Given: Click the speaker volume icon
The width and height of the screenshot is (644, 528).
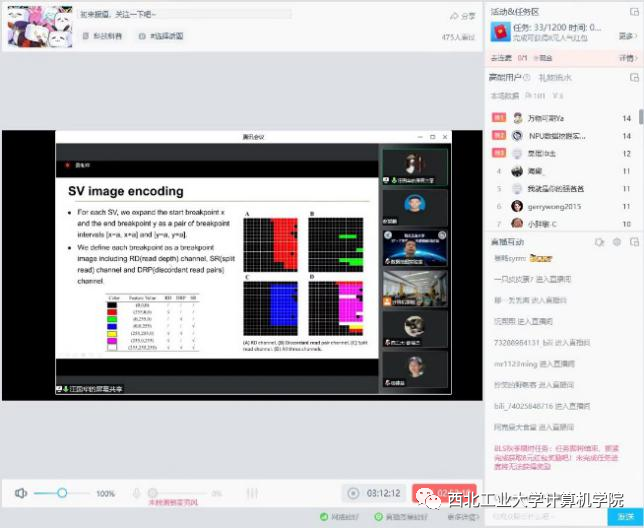Looking at the screenshot, I should [x=21, y=493].
